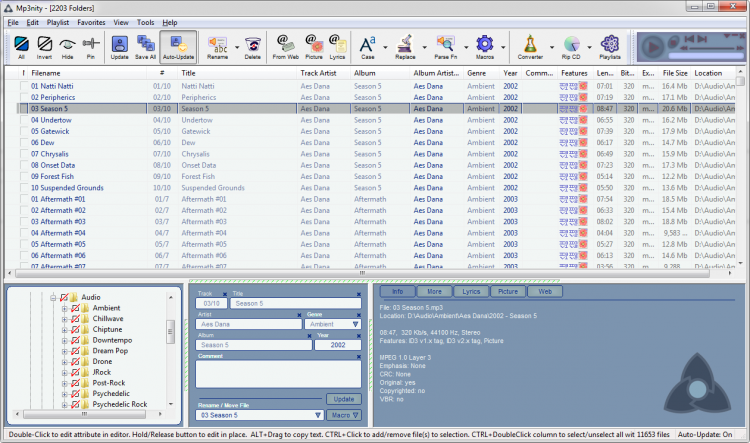Screen dimensions: 750x443
Task: Switch to the Lyrics tab in info panel
Action: (471, 291)
